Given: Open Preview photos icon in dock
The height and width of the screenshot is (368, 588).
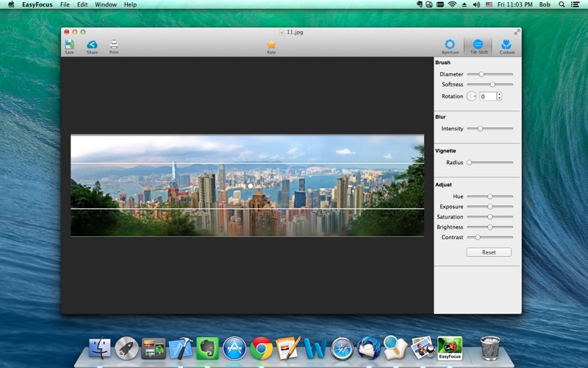Looking at the screenshot, I should click(423, 348).
